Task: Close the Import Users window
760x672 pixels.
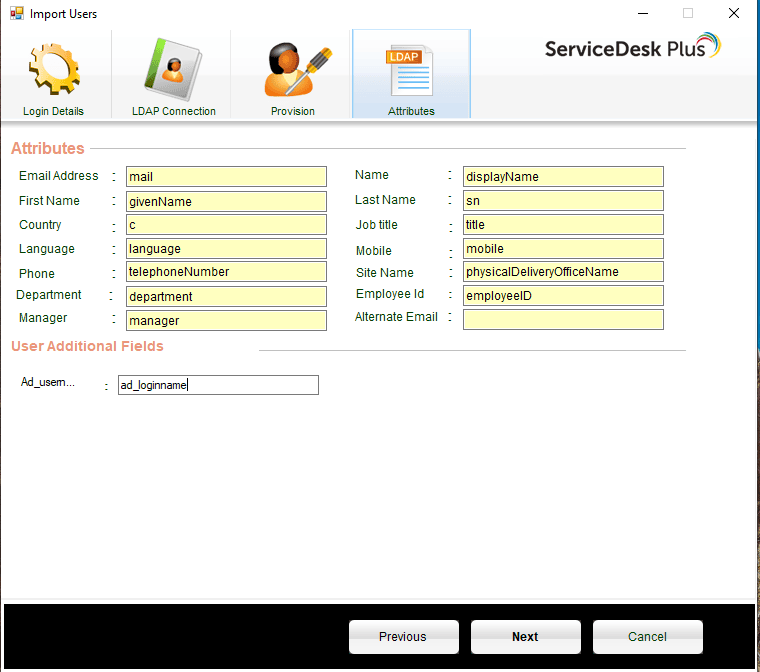Action: pyautogui.click(x=733, y=14)
